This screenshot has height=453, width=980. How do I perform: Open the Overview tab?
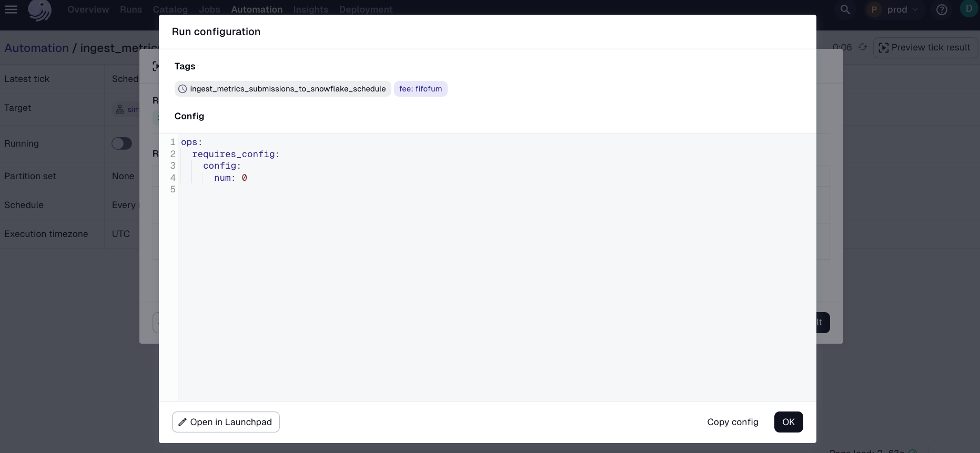coord(88,9)
